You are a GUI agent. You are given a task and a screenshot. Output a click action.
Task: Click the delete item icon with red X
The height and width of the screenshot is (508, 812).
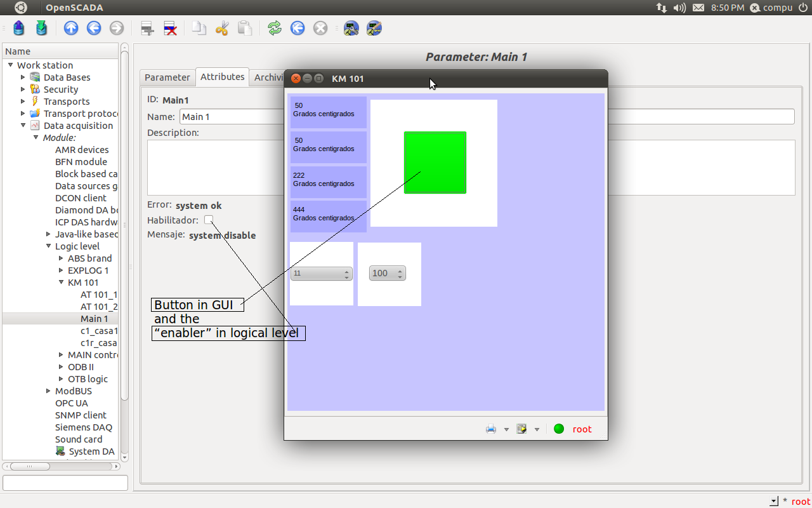[x=170, y=28]
